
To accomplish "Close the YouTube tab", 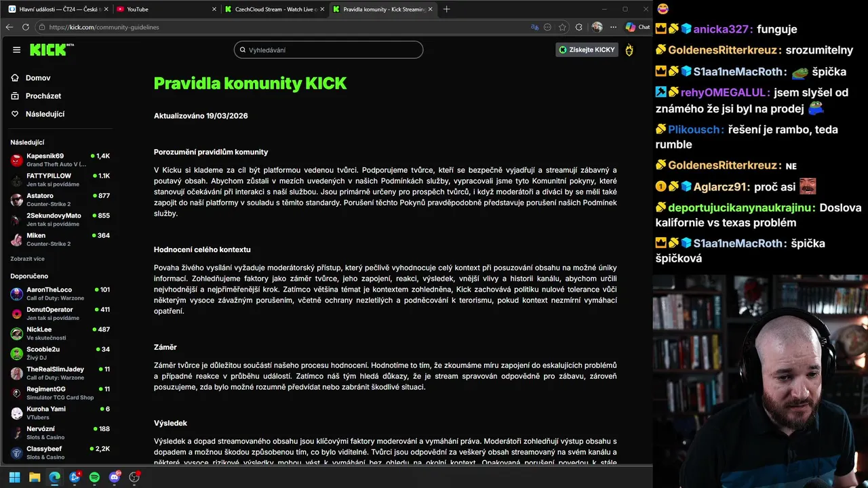I will [214, 9].
